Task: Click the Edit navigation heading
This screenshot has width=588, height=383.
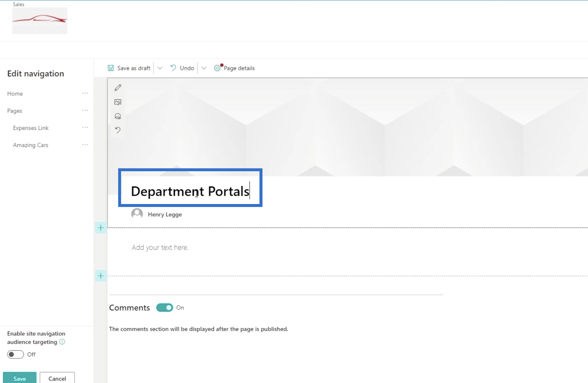Action: click(x=36, y=74)
